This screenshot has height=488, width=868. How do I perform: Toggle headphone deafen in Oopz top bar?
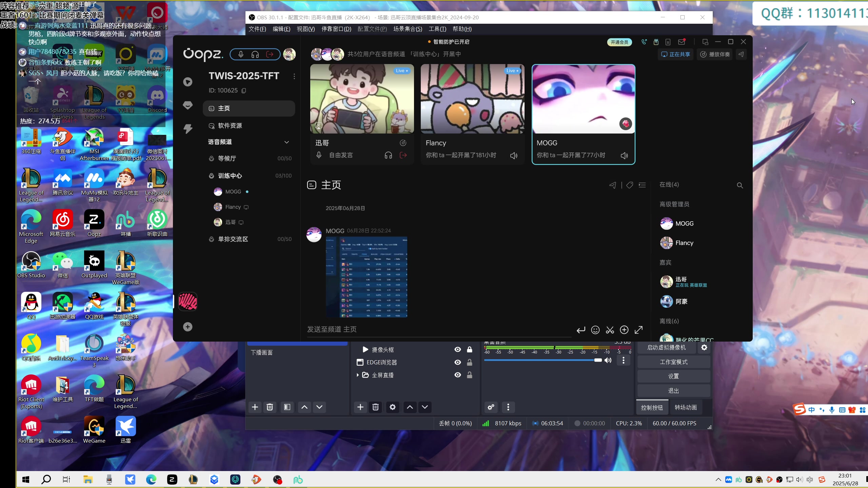pos(255,54)
